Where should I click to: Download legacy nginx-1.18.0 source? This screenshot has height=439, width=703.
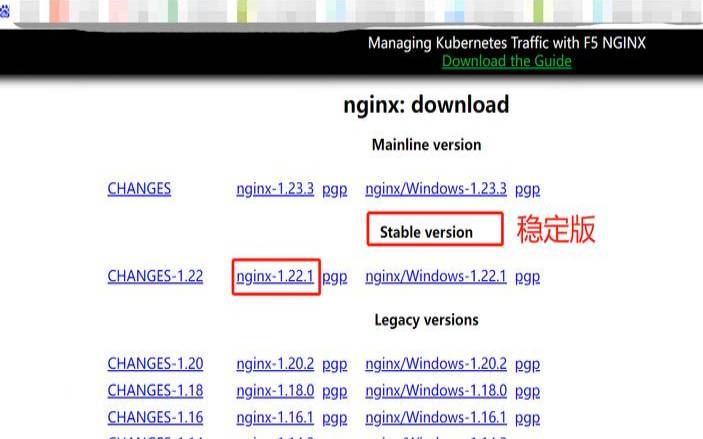275,391
